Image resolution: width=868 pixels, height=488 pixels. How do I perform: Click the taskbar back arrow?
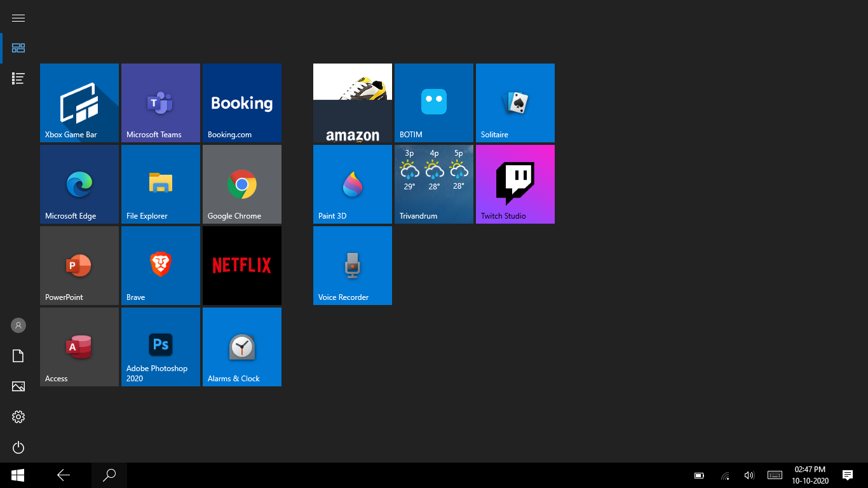pos(64,475)
